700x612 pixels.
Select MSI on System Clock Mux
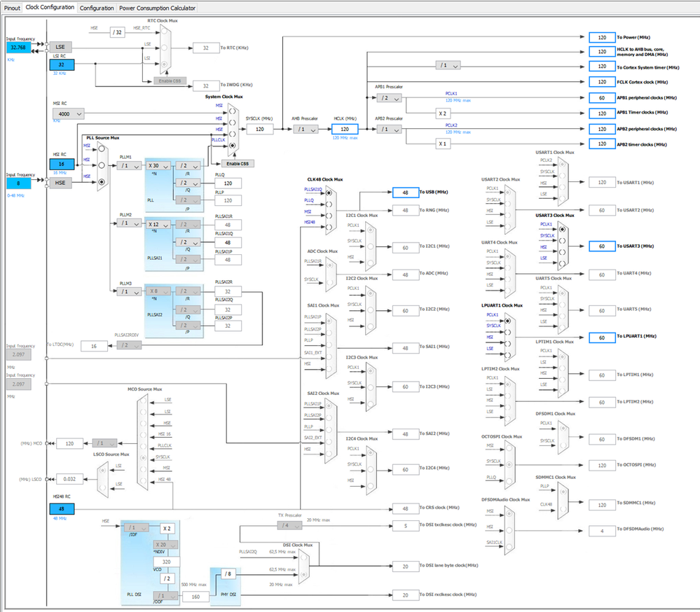[232, 111]
